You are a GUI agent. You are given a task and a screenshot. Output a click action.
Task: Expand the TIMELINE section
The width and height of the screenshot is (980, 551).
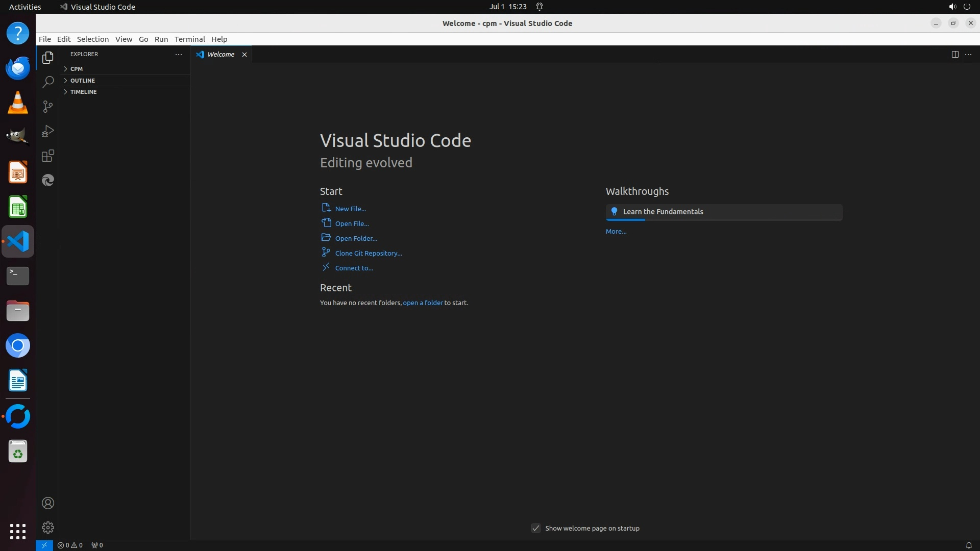[83, 92]
